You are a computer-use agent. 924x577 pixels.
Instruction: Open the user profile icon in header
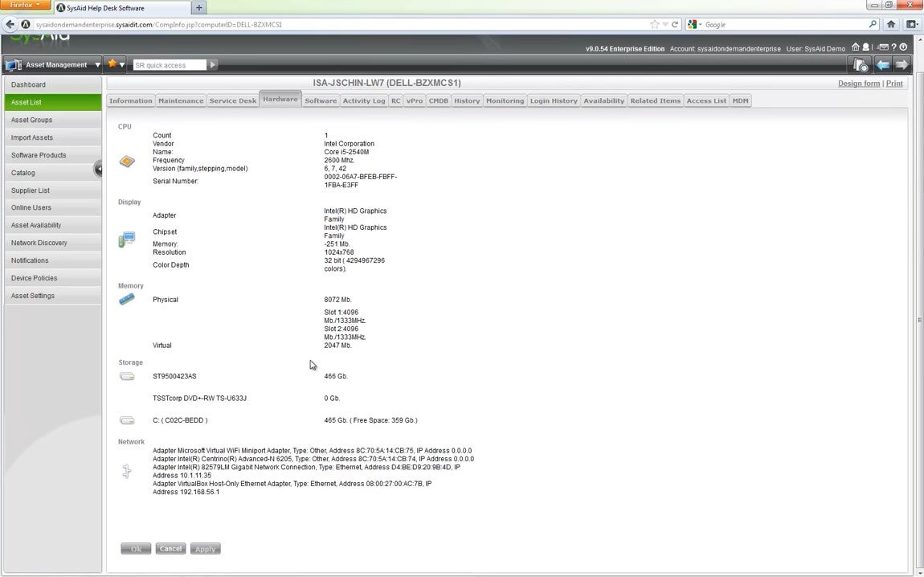[x=865, y=47]
